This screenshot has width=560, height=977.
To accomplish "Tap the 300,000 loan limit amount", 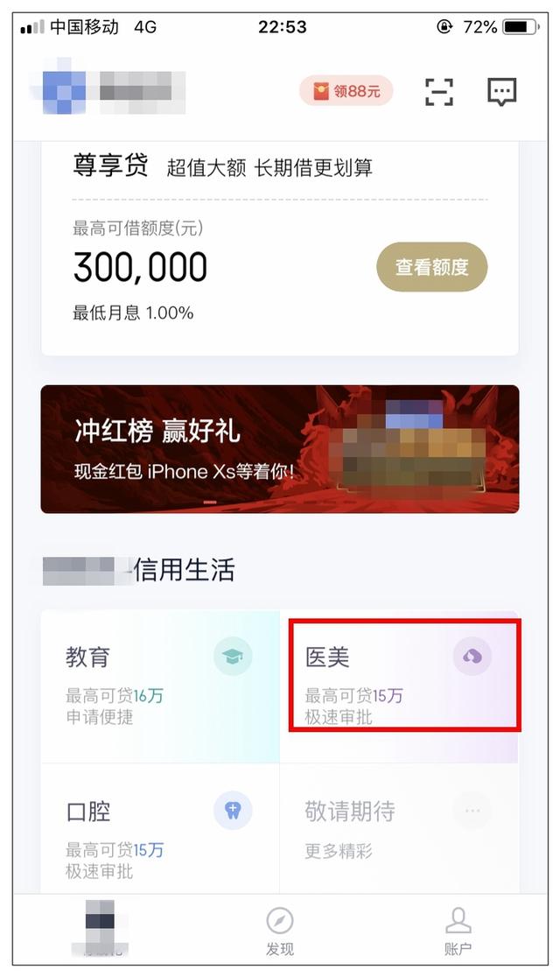I will click(x=140, y=268).
